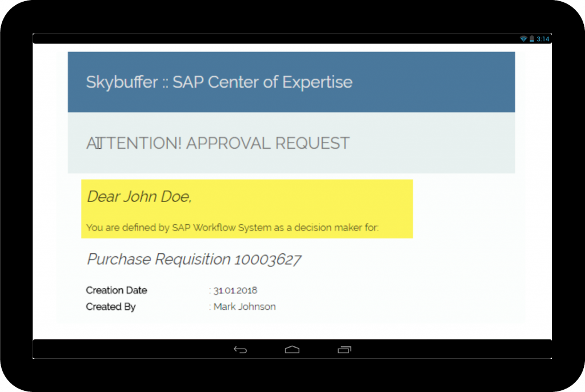585x392 pixels.
Task: Open the recent apps overview icon
Action: pyautogui.click(x=344, y=350)
